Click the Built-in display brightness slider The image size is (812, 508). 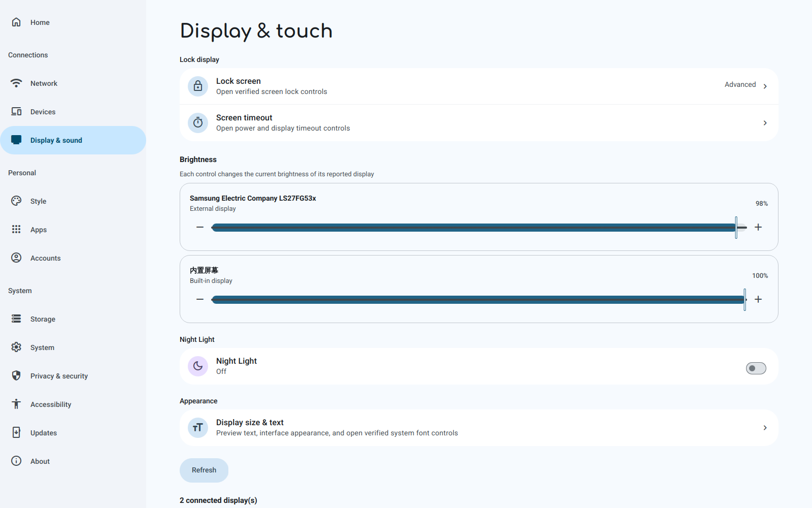tap(479, 299)
